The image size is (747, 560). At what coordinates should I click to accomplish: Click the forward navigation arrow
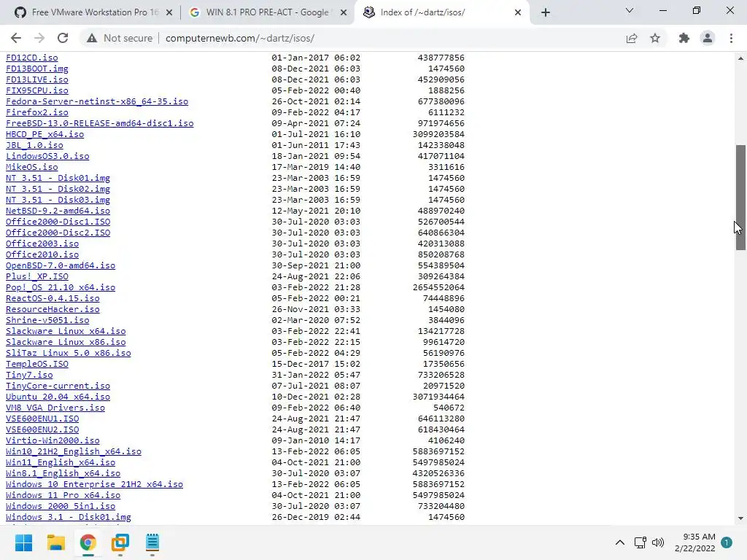tap(39, 38)
